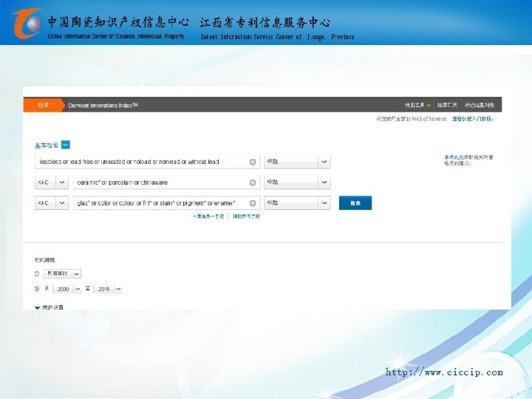
Task: Click the blue search button
Action: (355, 203)
